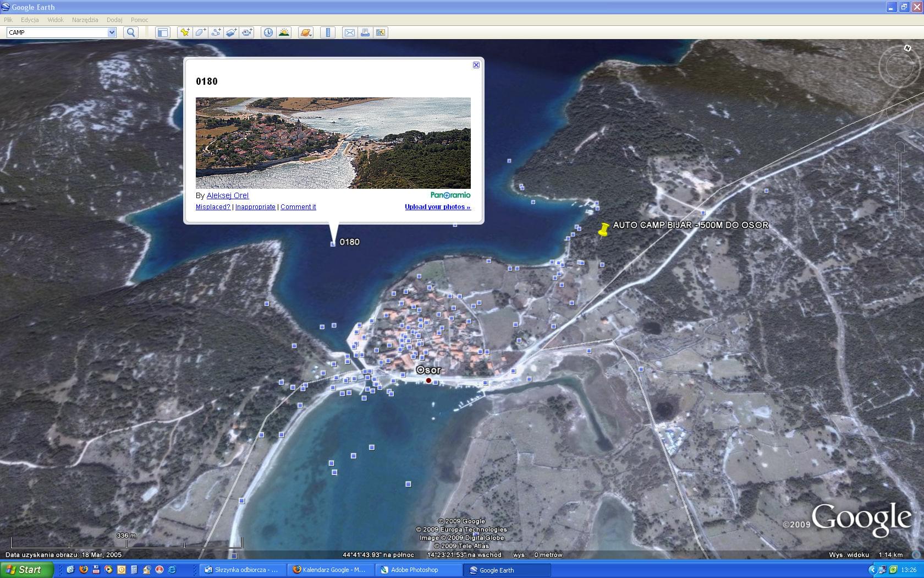
Task: Toggle the sidebar panel icon
Action: (x=162, y=32)
